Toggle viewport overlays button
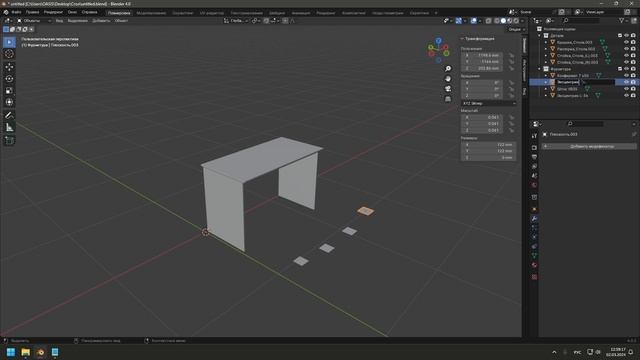This screenshot has height=360, width=640. tap(473, 20)
